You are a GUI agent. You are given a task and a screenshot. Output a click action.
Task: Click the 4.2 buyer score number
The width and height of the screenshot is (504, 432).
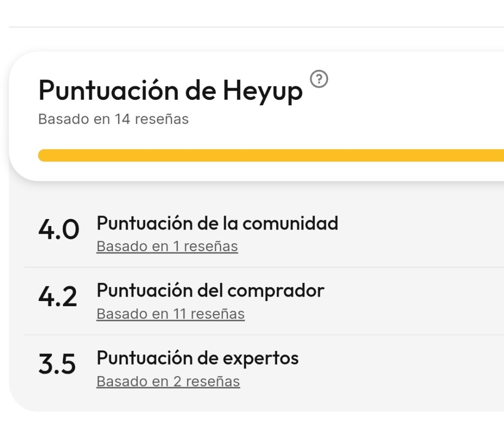pyautogui.click(x=57, y=298)
